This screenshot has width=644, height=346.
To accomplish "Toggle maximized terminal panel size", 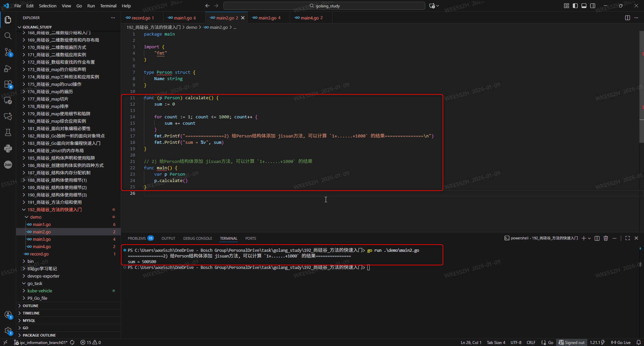I will [x=628, y=238].
